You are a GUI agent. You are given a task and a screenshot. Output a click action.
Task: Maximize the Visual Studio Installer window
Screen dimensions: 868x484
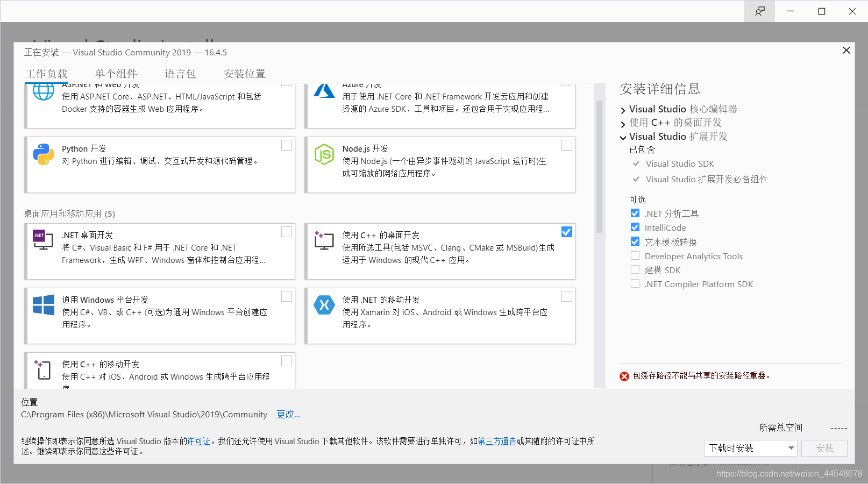(822, 11)
